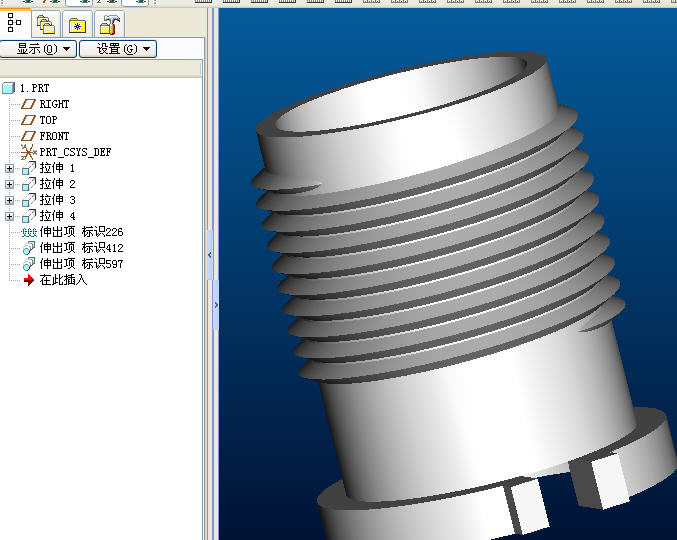Click the helical sweep icon for 标识226
The height and width of the screenshot is (540, 677).
pyautogui.click(x=29, y=232)
